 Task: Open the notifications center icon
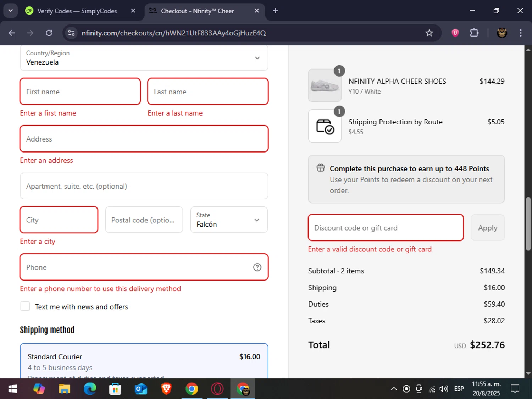click(515, 389)
